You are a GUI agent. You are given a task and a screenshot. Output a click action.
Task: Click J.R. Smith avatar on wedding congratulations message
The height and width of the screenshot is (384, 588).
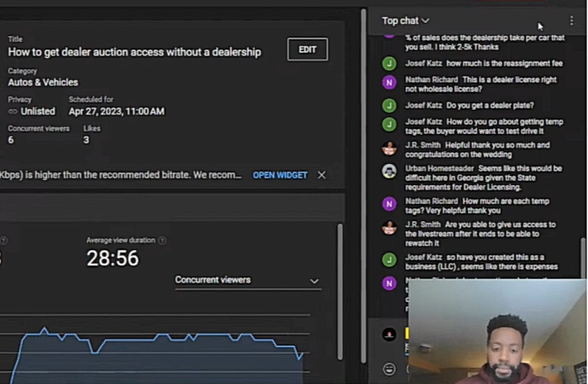coord(389,148)
